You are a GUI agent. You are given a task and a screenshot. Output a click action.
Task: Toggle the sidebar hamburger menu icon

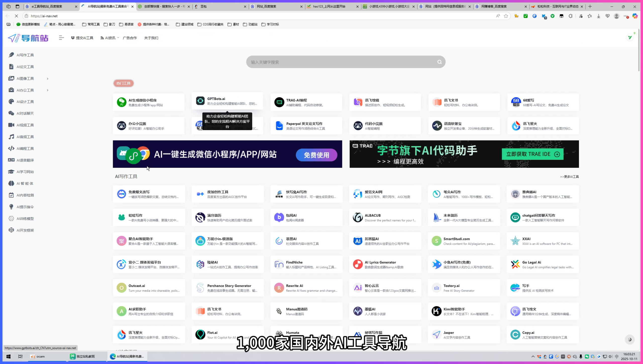pyautogui.click(x=61, y=38)
